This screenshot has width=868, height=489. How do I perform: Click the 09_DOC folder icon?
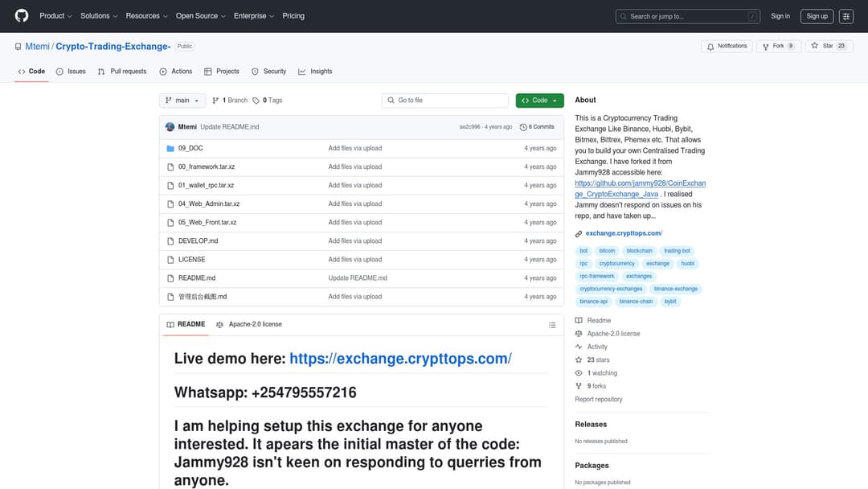(x=170, y=149)
